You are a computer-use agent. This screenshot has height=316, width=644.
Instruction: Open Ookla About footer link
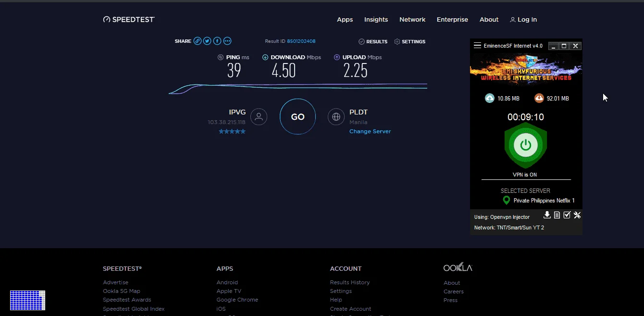click(452, 283)
